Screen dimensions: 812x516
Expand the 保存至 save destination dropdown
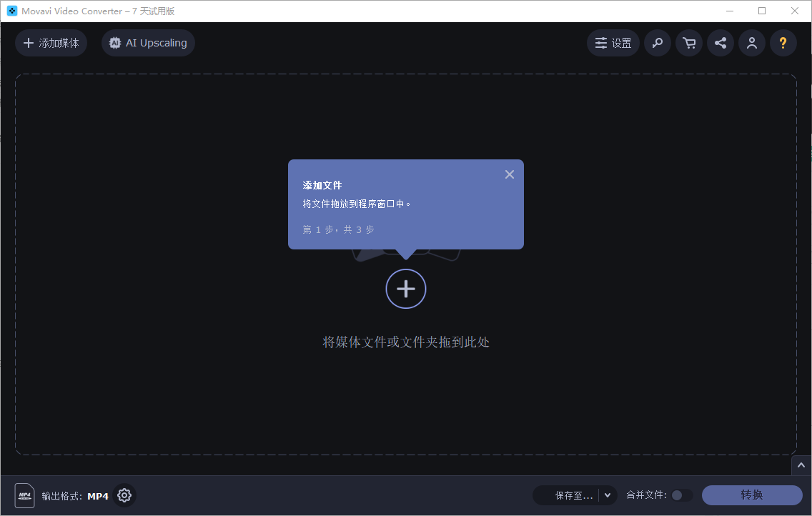[x=607, y=495]
